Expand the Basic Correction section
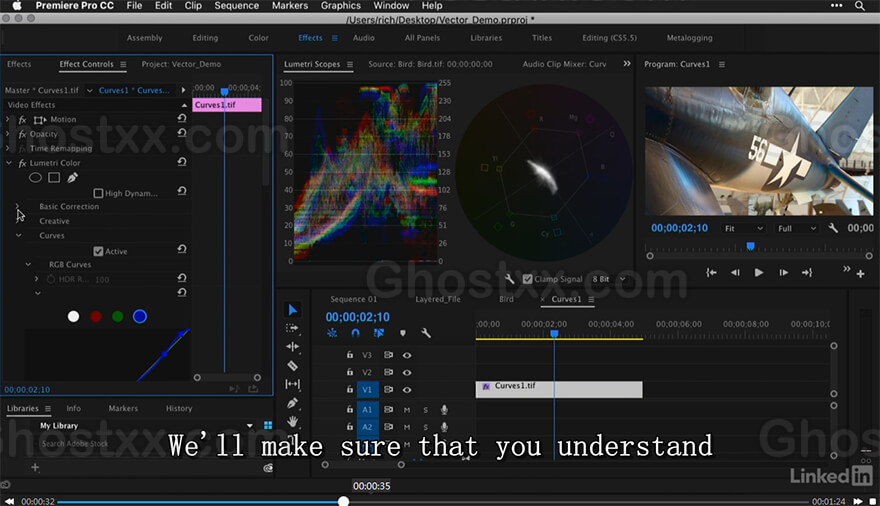Viewport: 880px width, 506px height. 17,206
